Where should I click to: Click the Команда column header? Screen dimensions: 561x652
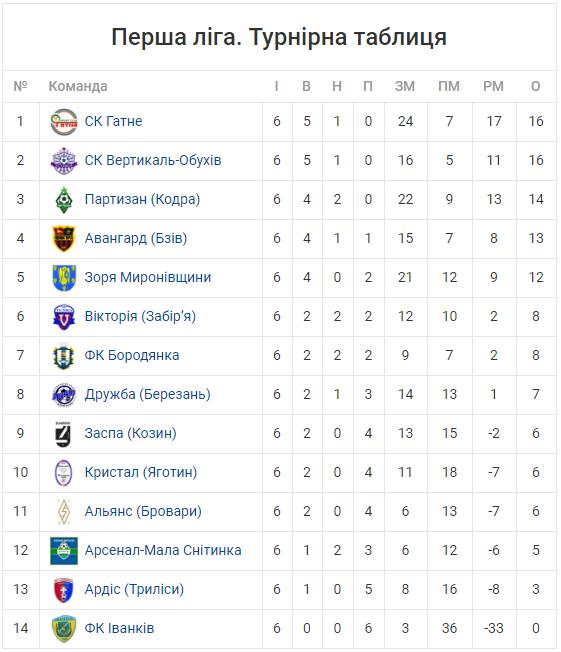tap(78, 86)
